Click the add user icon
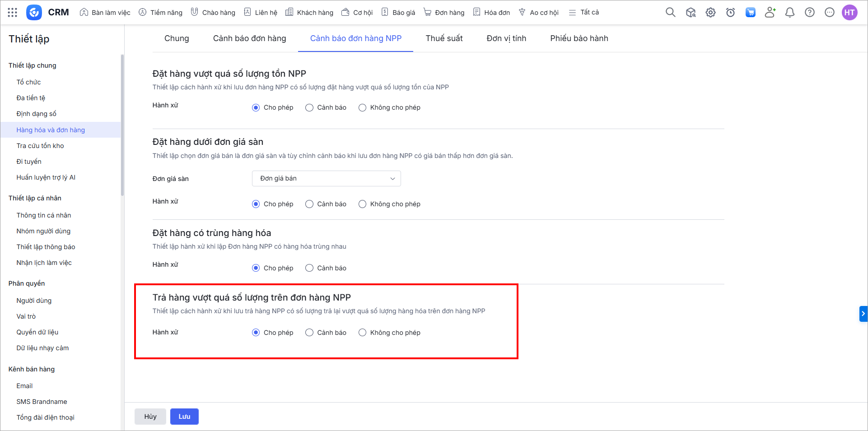The width and height of the screenshot is (868, 431). pyautogui.click(x=770, y=13)
